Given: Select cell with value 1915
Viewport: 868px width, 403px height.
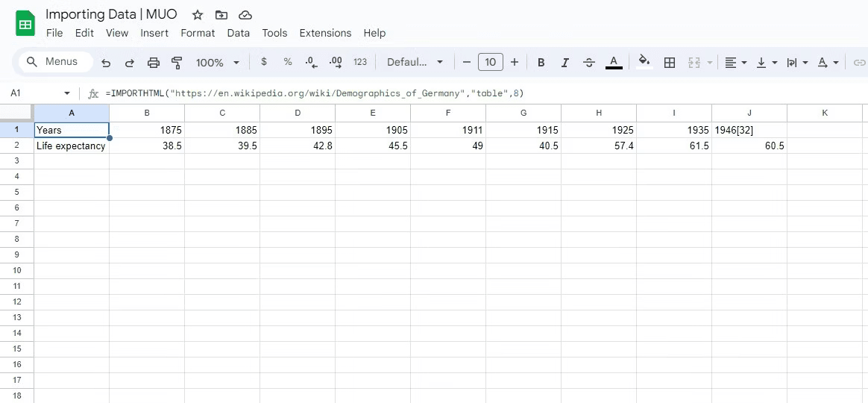Looking at the screenshot, I should point(523,131).
